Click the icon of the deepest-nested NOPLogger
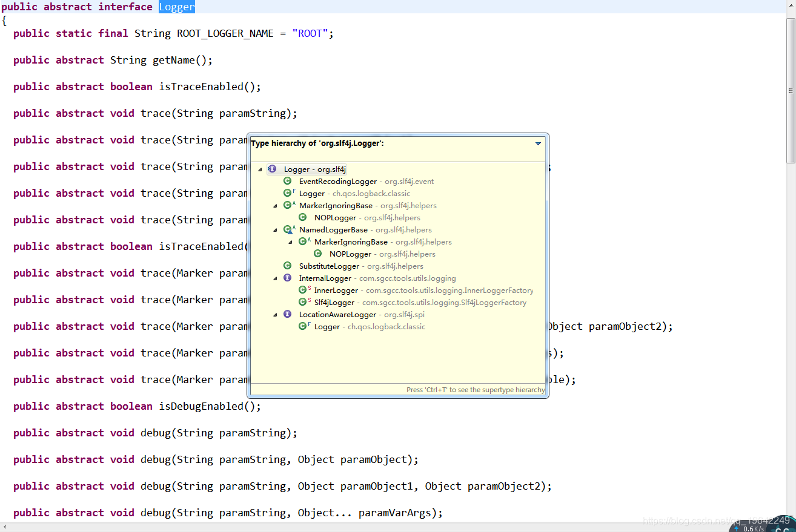This screenshot has height=532, width=796. pyautogui.click(x=317, y=254)
